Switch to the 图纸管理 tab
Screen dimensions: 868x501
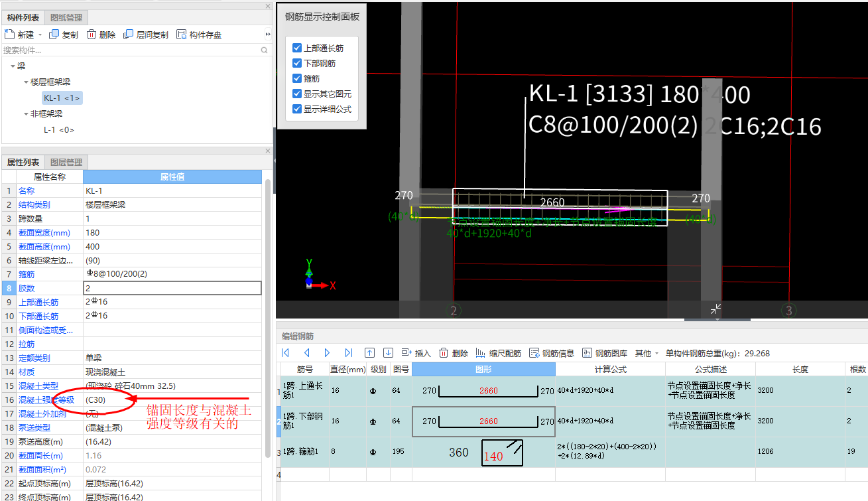click(x=66, y=17)
